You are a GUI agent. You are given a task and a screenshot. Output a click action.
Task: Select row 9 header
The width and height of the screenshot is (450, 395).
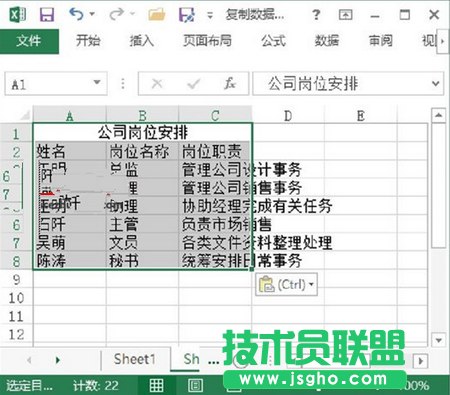(16, 279)
